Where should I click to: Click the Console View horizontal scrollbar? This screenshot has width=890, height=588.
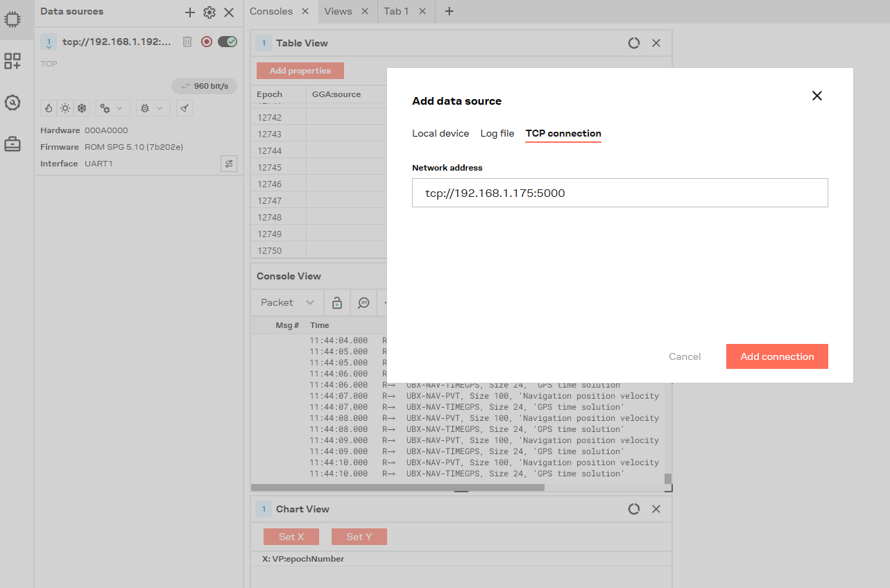click(x=397, y=487)
